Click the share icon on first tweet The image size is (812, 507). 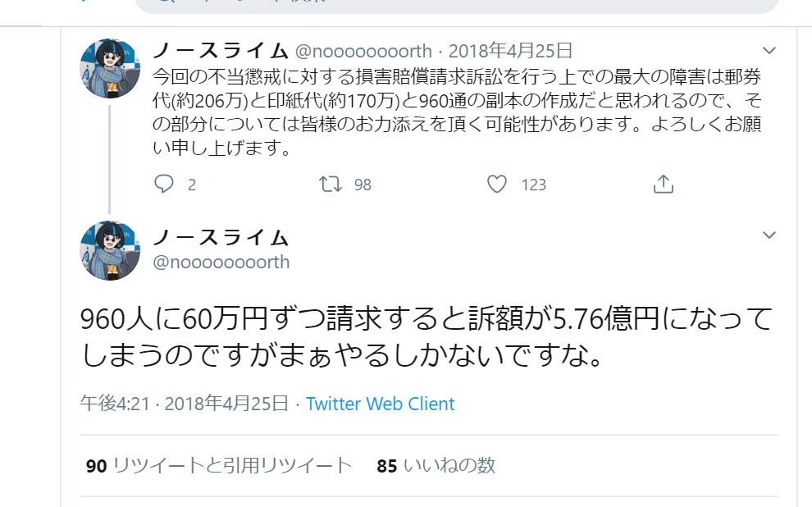pyautogui.click(x=664, y=184)
